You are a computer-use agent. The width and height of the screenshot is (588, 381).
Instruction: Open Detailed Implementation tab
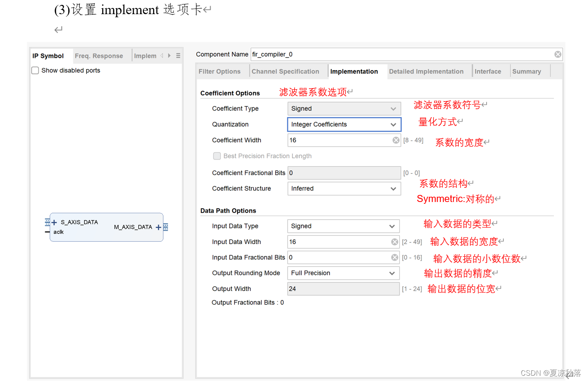point(426,71)
